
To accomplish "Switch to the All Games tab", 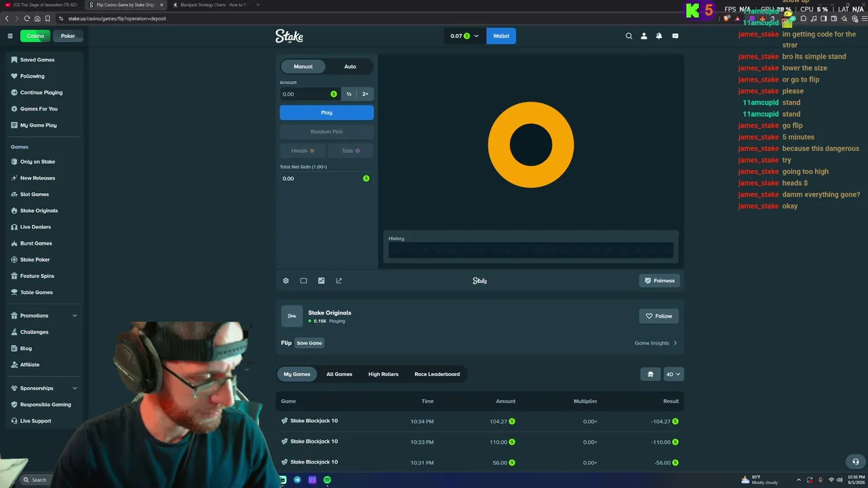I will 339,374.
